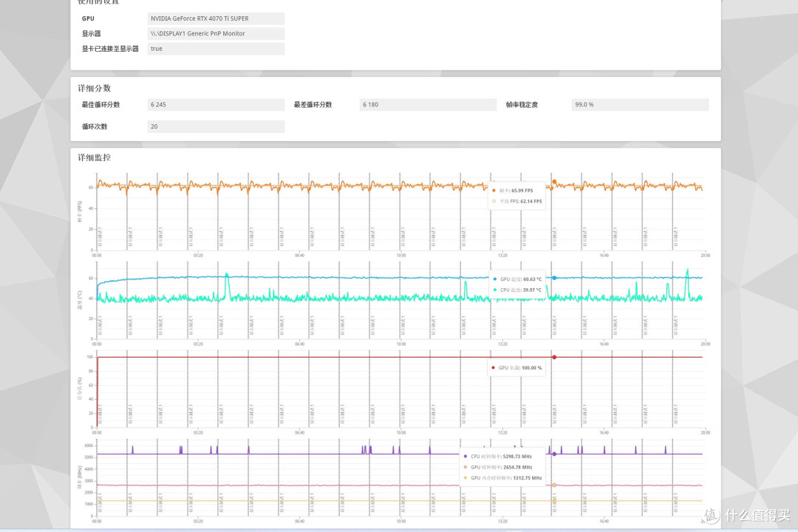This screenshot has width=798, height=532.
Task: Click the blue GPU temperature marker dot
Action: (554, 278)
